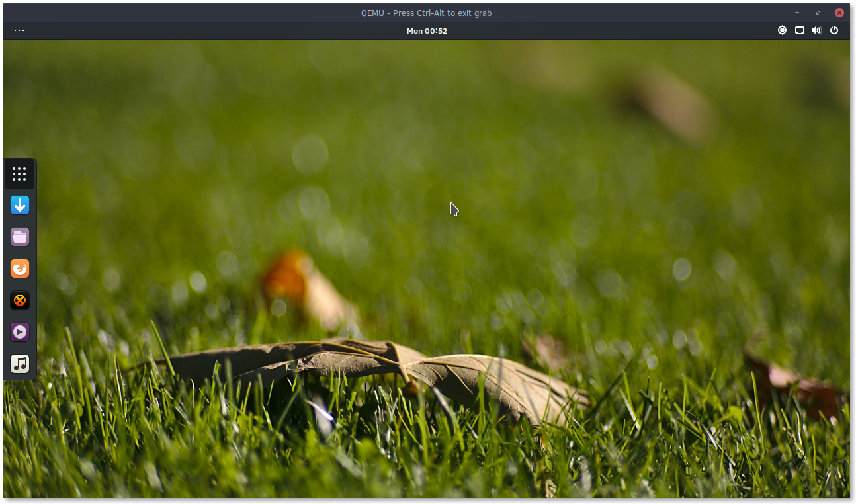856x504 pixels.
Task: Close the QEMU window with red X
Action: (839, 13)
